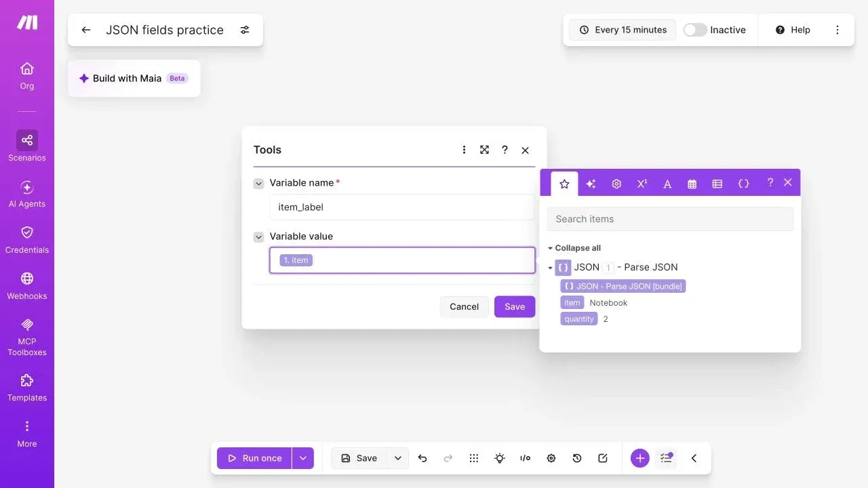Collapse the JSON - Parse JSON tree node
The height and width of the screenshot is (488, 868).
[550, 268]
